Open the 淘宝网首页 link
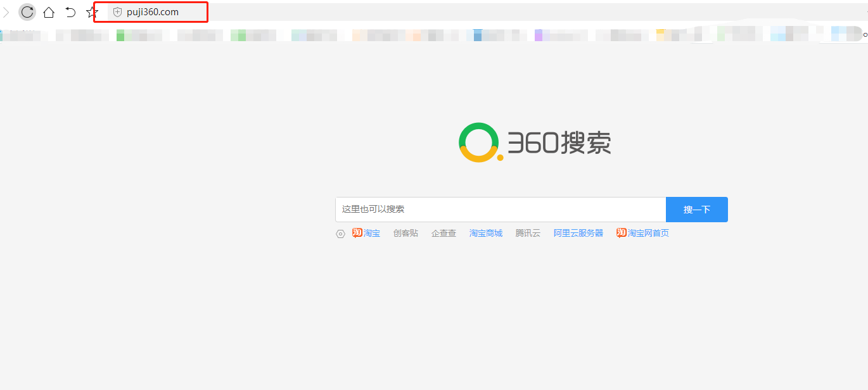Screen dimensions: 868x390 [642, 233]
